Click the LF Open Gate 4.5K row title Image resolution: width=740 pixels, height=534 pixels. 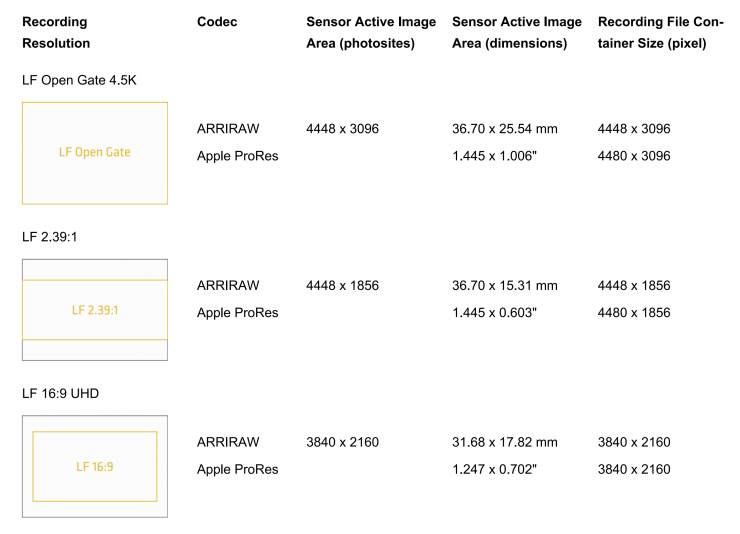[79, 80]
